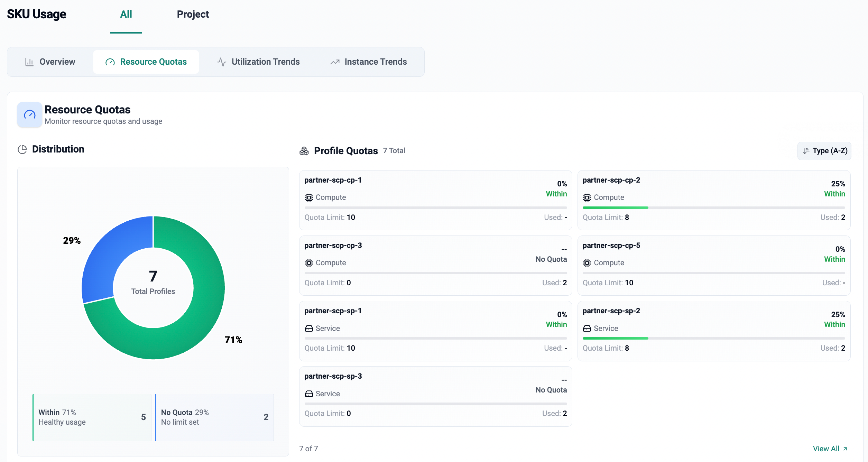This screenshot has width=868, height=462.
Task: Switch to the Overview tab
Action: pos(50,62)
